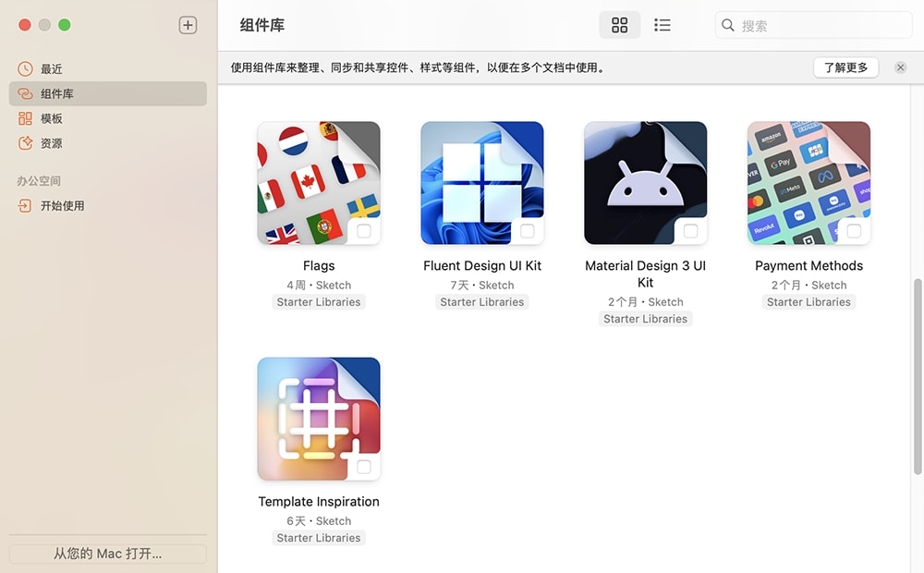Open 最近 in the sidebar
The width and height of the screenshot is (924, 573).
coord(108,69)
